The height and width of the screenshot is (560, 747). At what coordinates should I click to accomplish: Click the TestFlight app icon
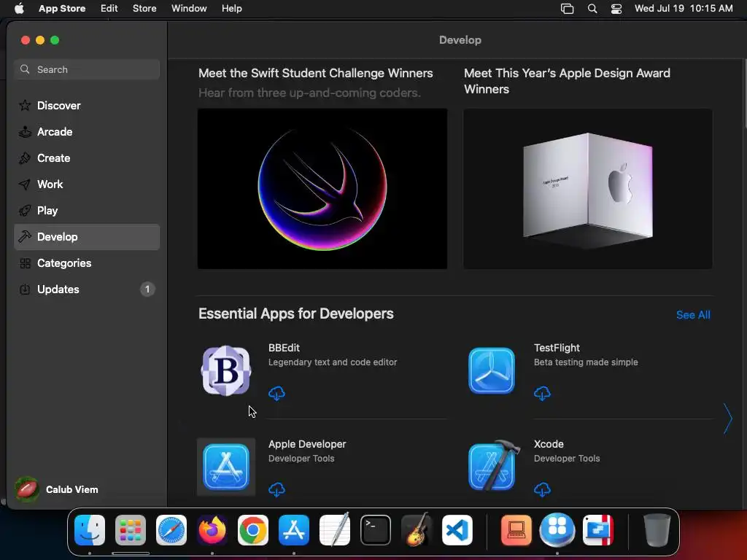tap(491, 371)
